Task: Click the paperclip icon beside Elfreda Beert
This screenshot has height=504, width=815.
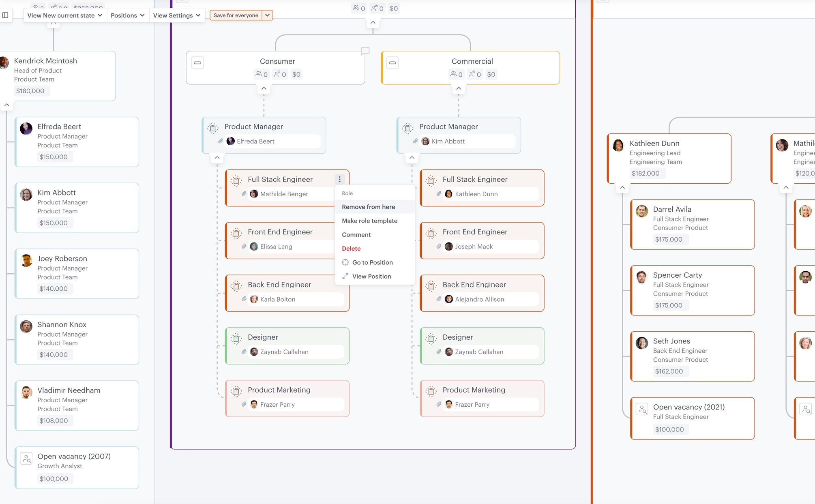Action: click(221, 141)
